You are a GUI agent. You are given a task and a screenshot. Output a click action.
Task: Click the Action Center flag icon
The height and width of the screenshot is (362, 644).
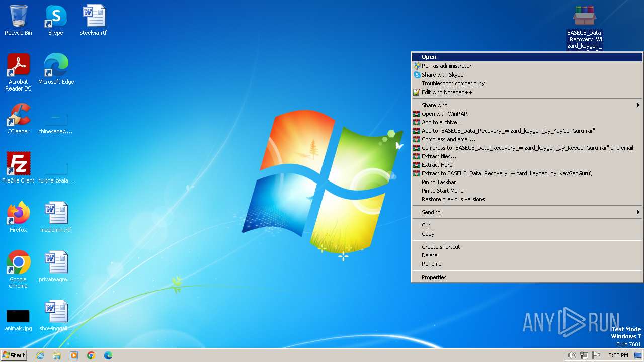pos(596,355)
